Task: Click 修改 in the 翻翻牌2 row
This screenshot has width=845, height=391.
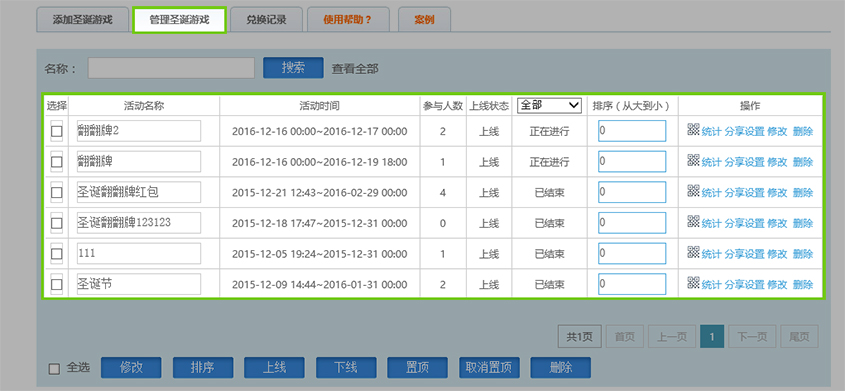Action: tap(777, 131)
